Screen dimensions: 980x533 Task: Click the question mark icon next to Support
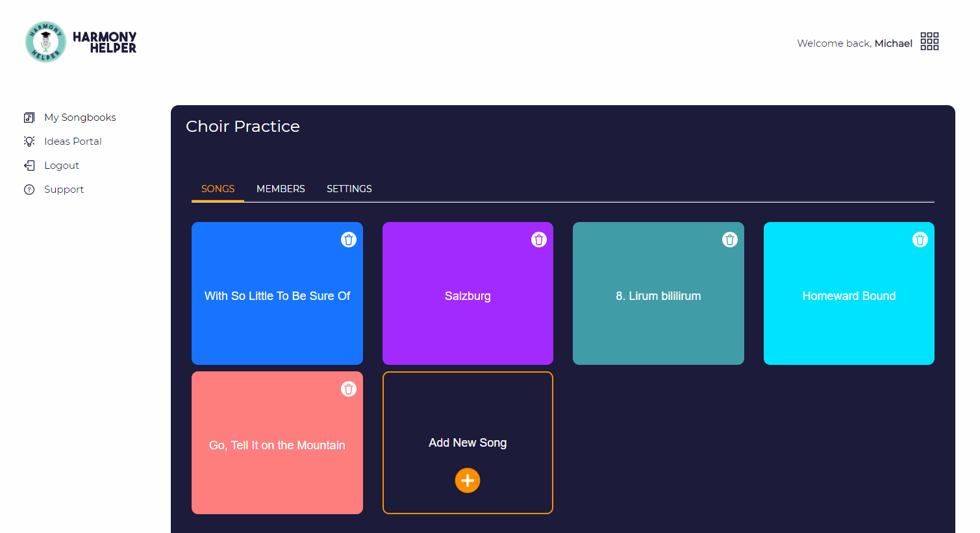29,189
